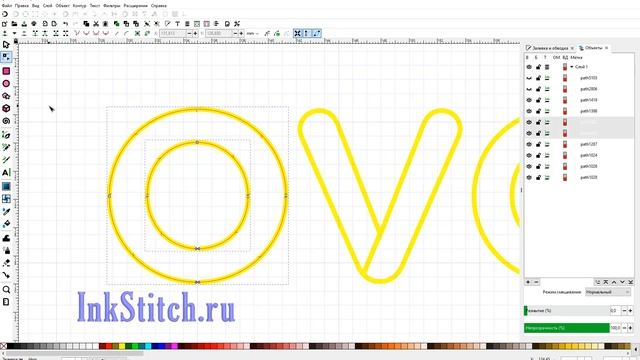Hide the path1418 object
Viewport: 640px width, 360px height.
(x=529, y=100)
